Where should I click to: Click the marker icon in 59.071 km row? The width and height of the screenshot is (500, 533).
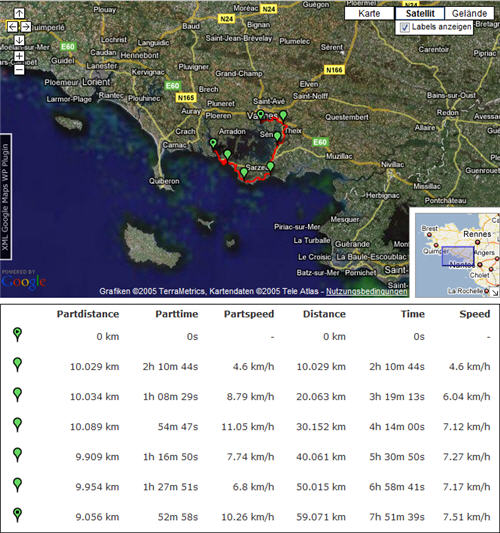pyautogui.click(x=17, y=515)
